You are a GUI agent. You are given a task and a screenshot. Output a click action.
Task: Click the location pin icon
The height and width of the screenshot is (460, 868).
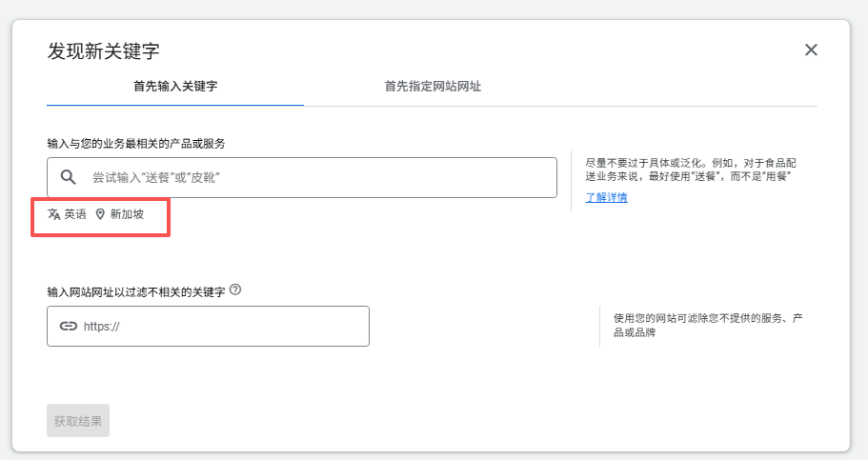100,214
